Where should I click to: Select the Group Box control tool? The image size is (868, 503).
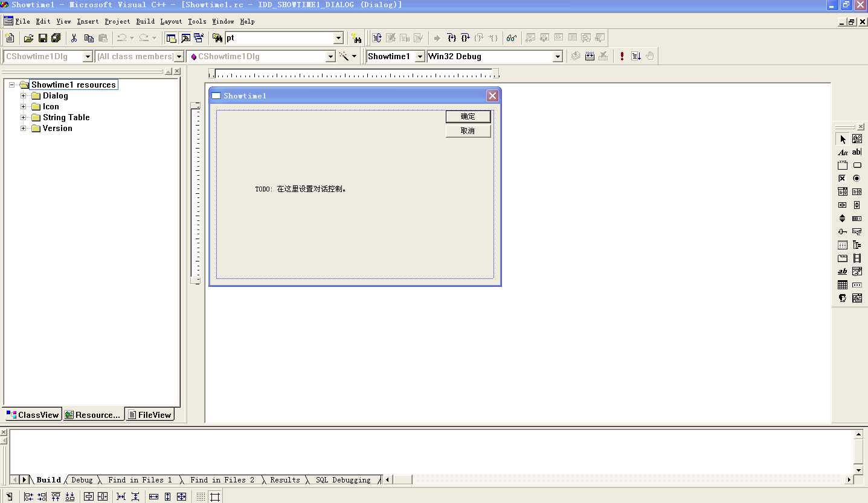pos(843,165)
